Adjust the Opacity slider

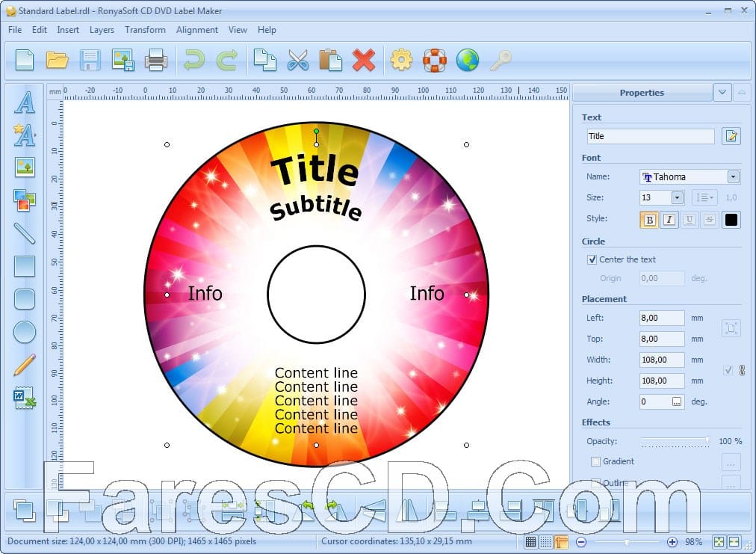click(x=675, y=440)
